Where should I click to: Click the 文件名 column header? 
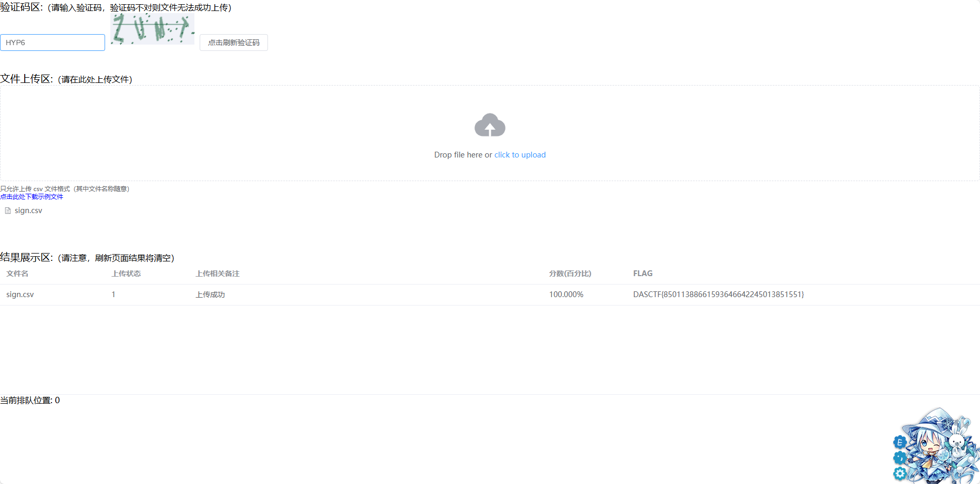click(17, 273)
